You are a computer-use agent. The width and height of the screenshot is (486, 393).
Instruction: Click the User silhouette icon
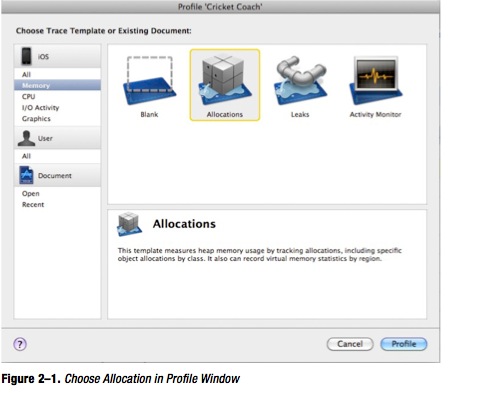(x=26, y=138)
